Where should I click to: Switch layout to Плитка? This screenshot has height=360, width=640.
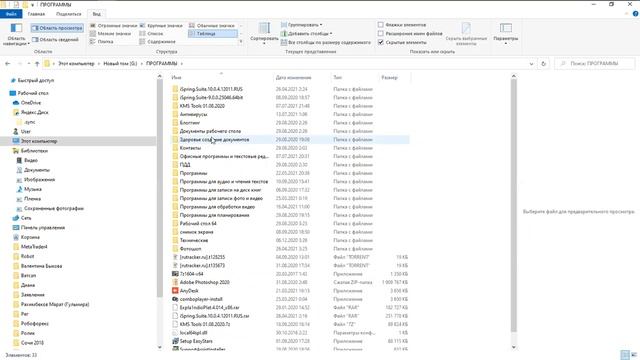coord(102,42)
